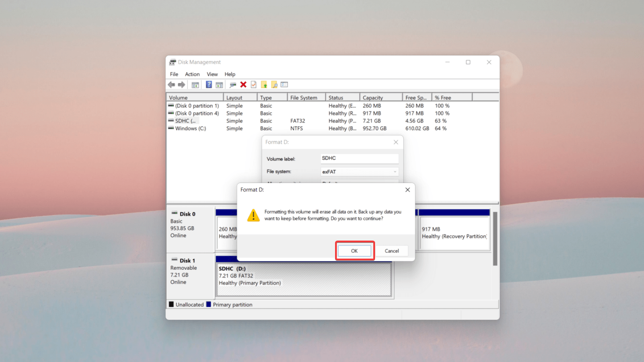Select the SDHC (D:) partition block
The image size is (644, 362).
[x=304, y=279]
